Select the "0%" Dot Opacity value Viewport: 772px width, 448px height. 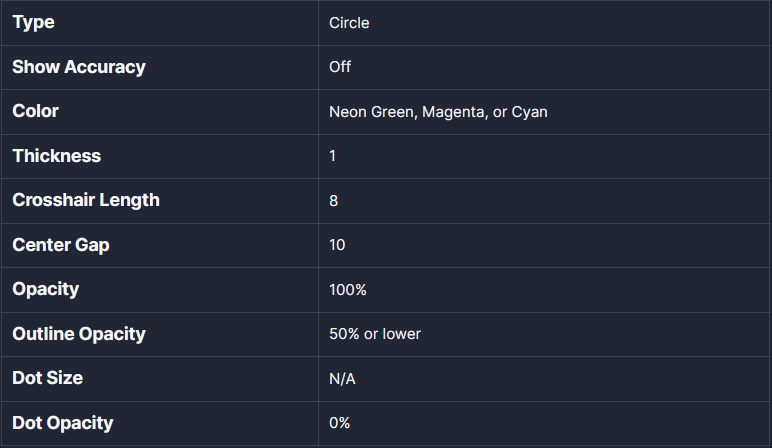click(x=340, y=423)
